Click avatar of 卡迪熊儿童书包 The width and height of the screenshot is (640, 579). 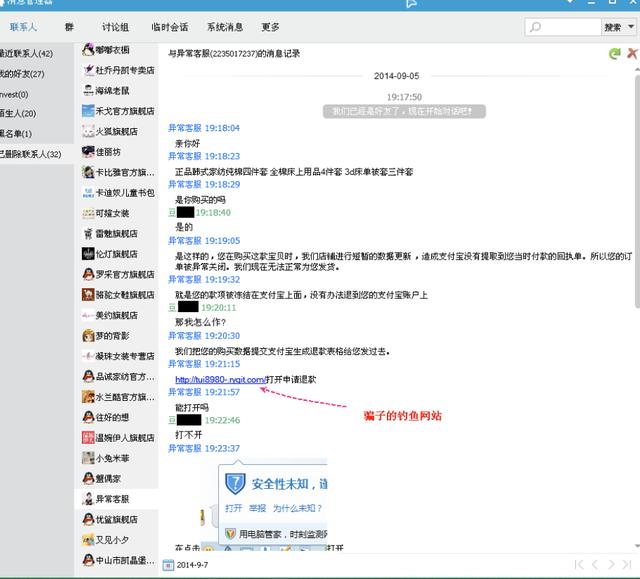(x=88, y=193)
